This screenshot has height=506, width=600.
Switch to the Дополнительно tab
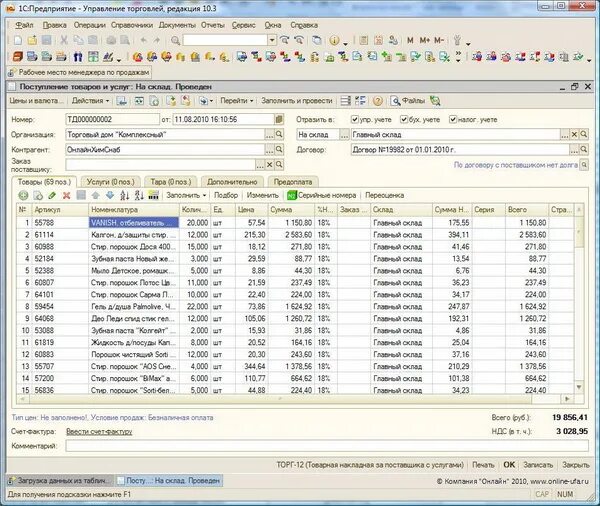pyautogui.click(x=232, y=182)
